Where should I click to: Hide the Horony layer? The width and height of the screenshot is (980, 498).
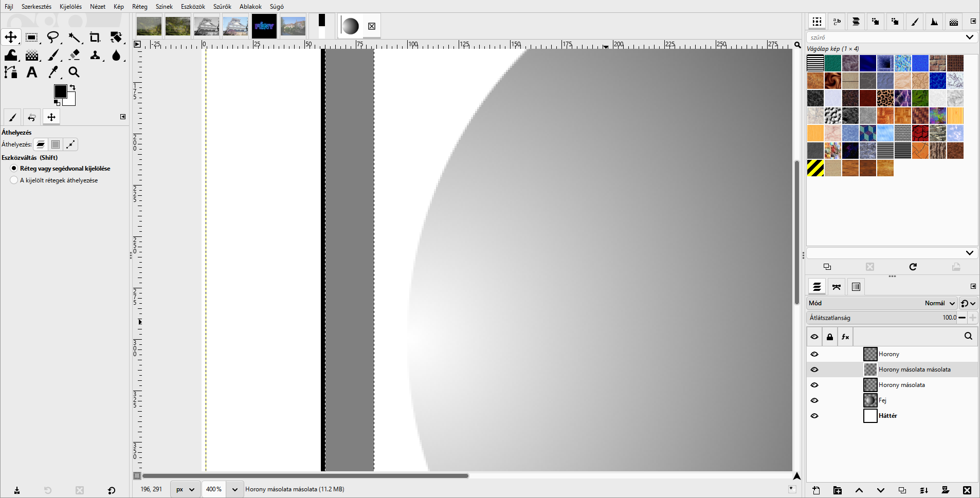click(x=814, y=354)
